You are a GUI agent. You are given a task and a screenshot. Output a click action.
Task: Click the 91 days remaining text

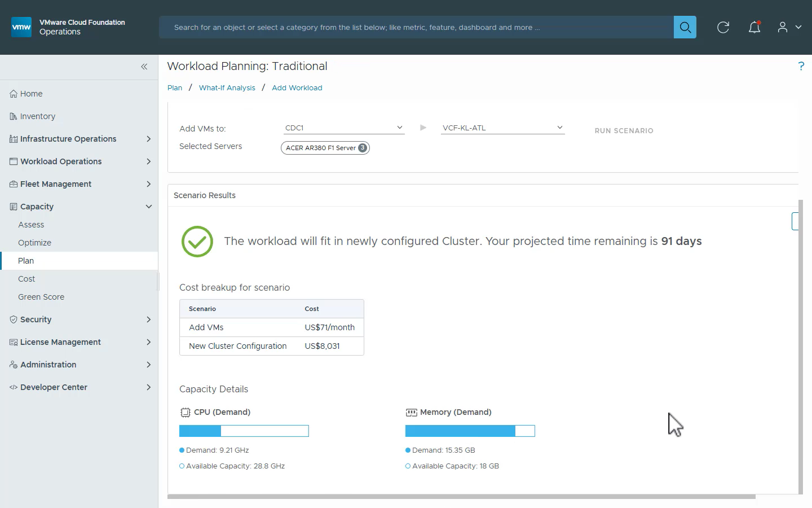point(681,241)
